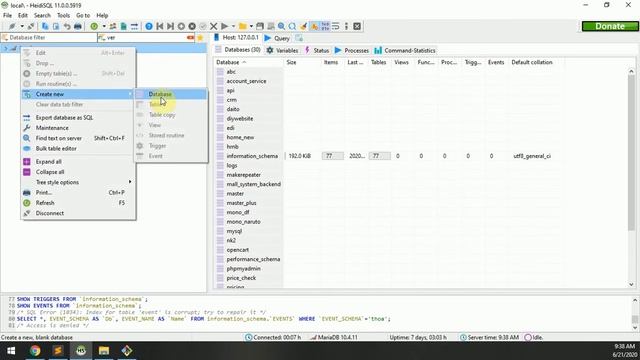The image size is (640, 360).
Task: Click the red clear table filter icon
Action: (x=190, y=38)
